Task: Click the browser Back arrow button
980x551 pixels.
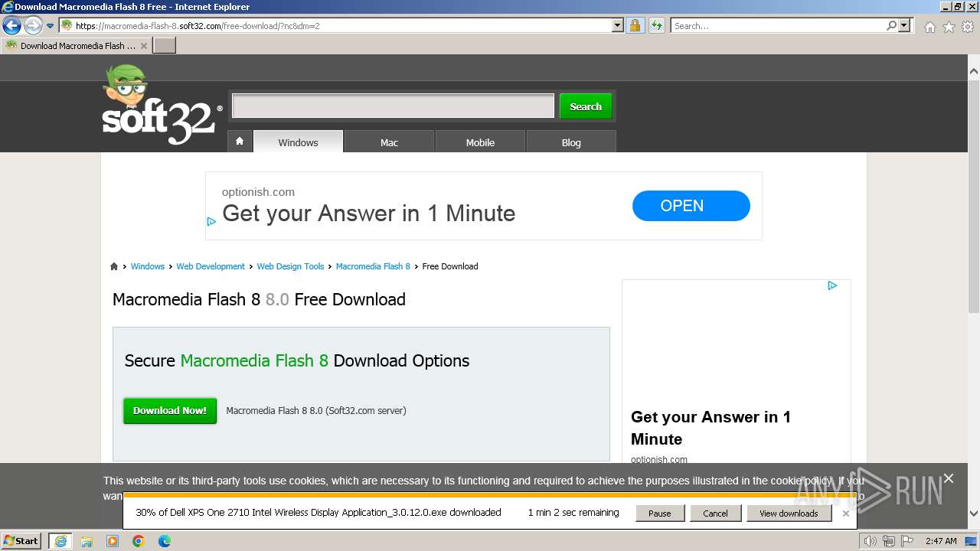Action: tap(11, 26)
